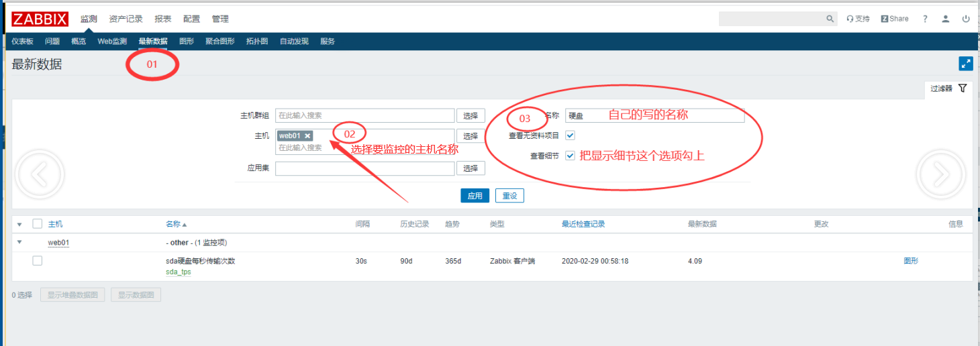Click the search magnifier icon
This screenshot has height=346, width=980.
[830, 19]
